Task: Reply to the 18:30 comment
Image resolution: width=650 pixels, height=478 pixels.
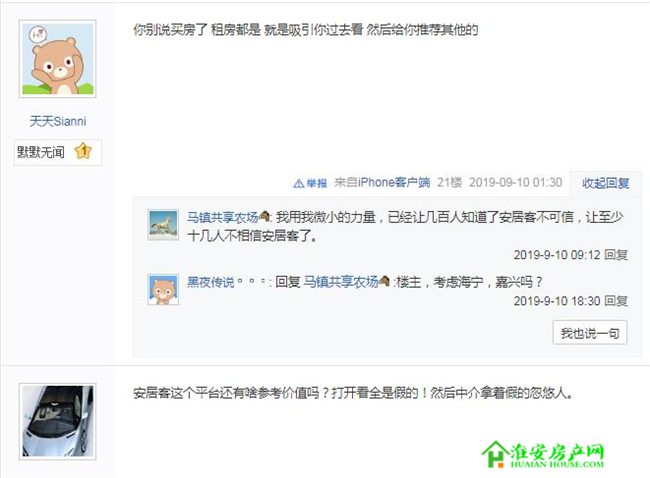Action: click(x=616, y=301)
